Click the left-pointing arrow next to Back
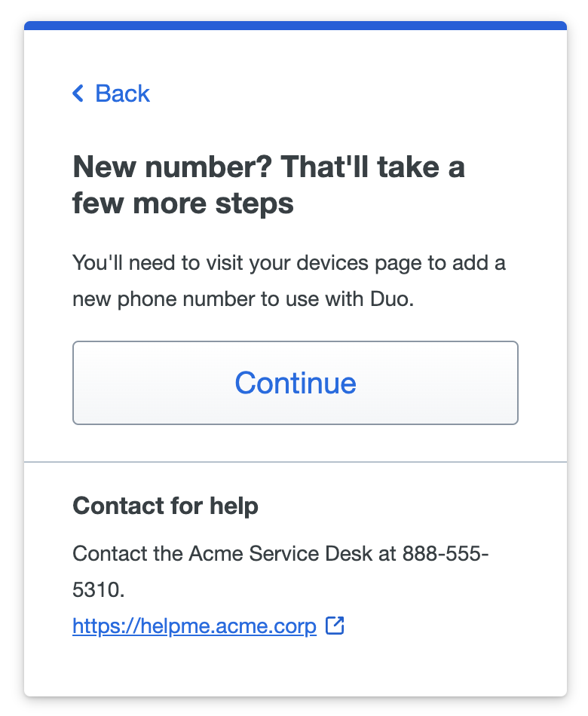The image size is (588, 716). click(x=78, y=93)
